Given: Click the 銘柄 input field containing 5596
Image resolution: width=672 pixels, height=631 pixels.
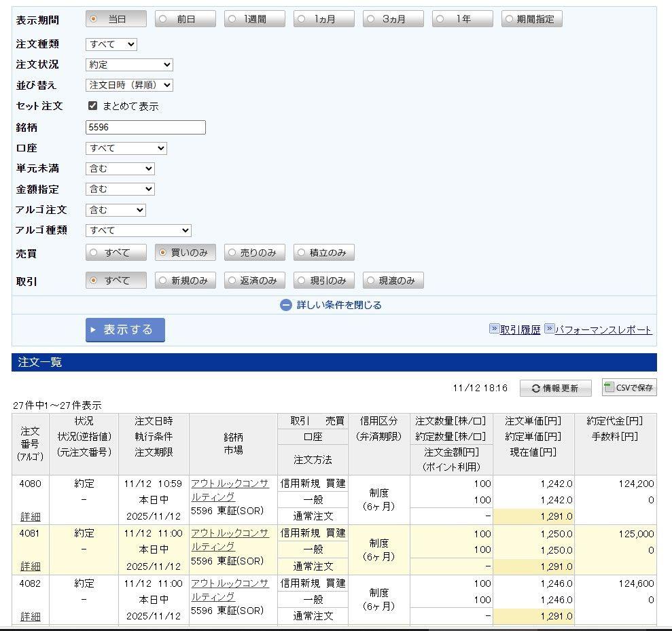Looking at the screenshot, I should pyautogui.click(x=145, y=127).
